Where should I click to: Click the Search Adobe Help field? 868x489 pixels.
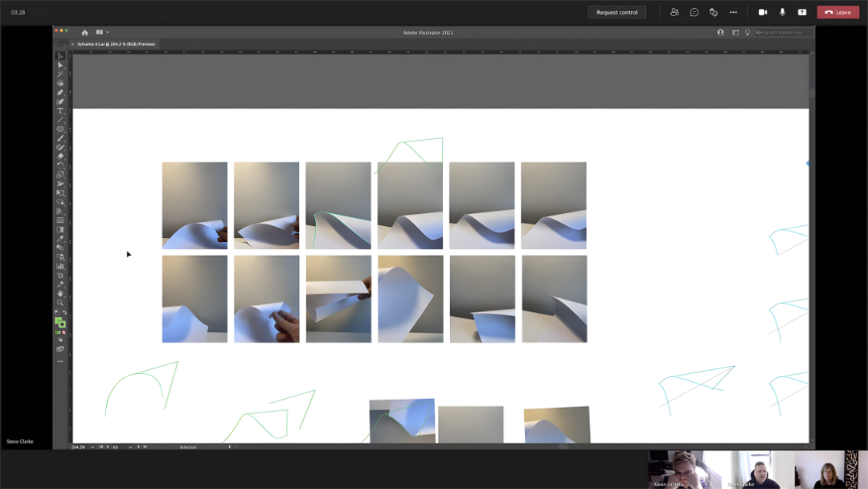click(784, 32)
